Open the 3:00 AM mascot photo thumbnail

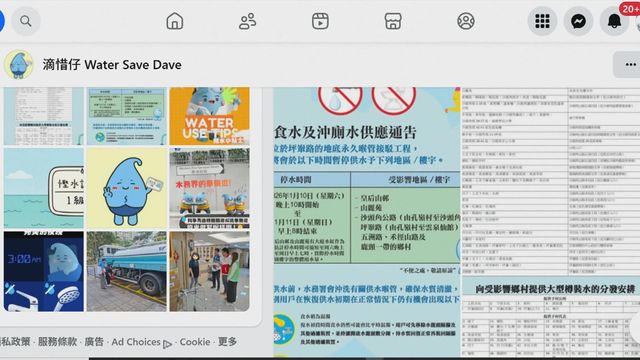[44, 271]
